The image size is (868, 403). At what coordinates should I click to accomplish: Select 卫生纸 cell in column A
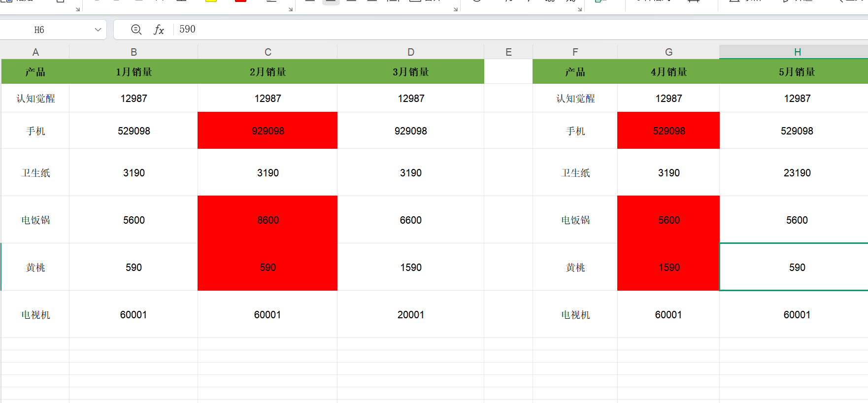coord(35,172)
